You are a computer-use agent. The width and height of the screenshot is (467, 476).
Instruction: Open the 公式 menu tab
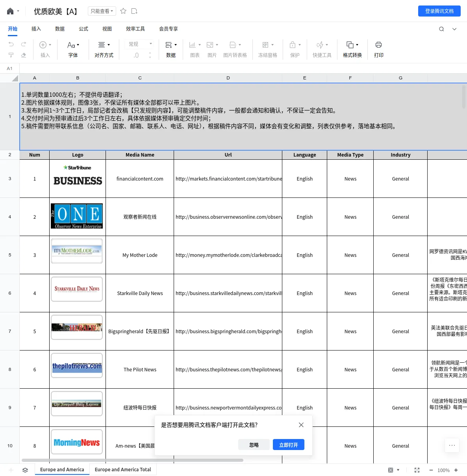click(83, 29)
